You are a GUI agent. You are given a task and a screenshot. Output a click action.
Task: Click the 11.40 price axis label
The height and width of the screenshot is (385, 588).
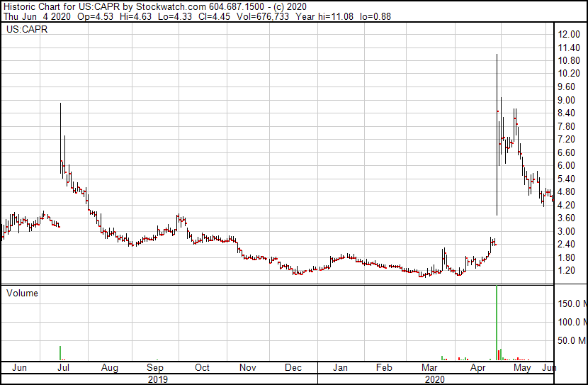(569, 48)
